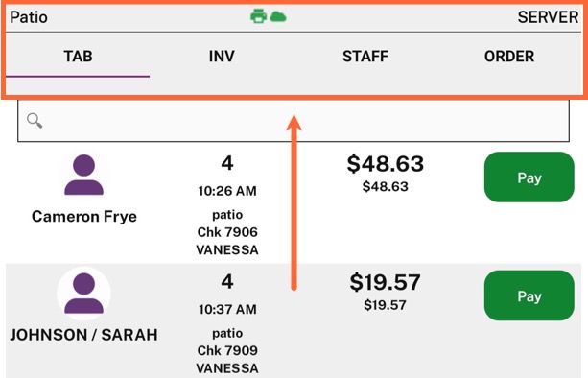
Task: Click the green printer status icon
Action: point(258,16)
